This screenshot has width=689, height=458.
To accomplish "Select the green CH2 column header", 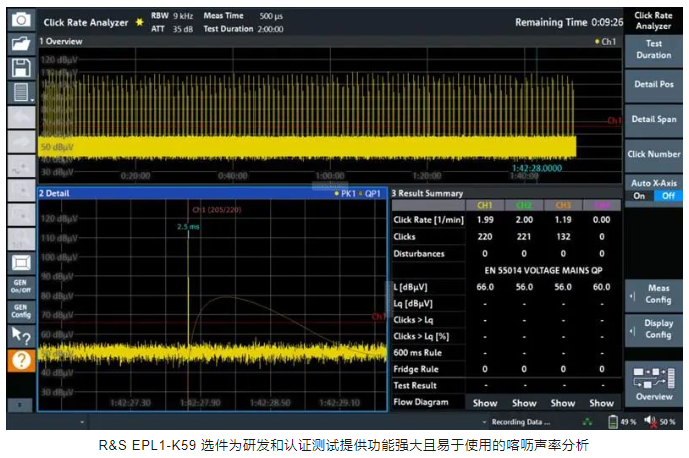I will [x=524, y=205].
